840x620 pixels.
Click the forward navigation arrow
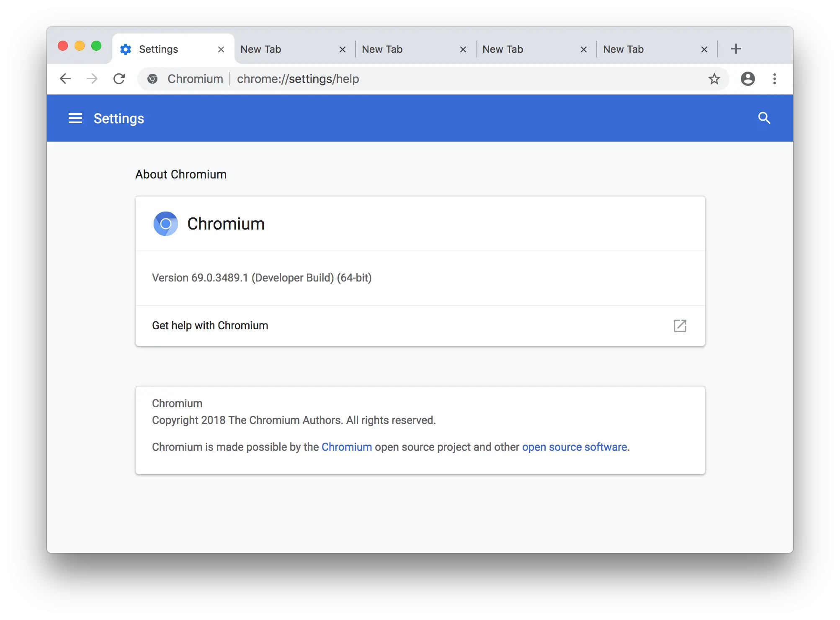(92, 79)
